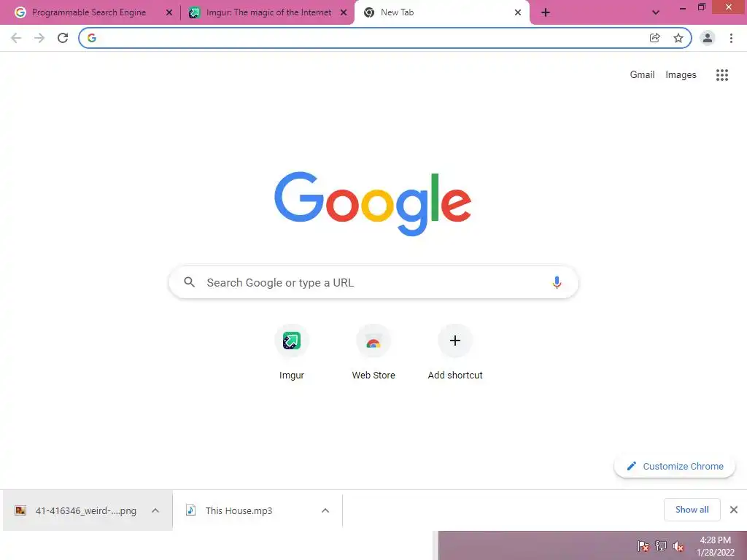The image size is (747, 560).
Task: Open the Chrome profile avatar
Action: point(708,38)
